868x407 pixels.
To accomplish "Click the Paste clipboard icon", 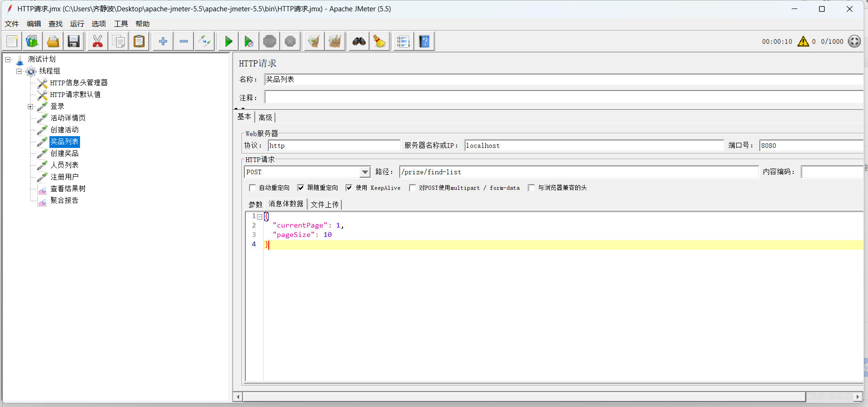I will 139,41.
